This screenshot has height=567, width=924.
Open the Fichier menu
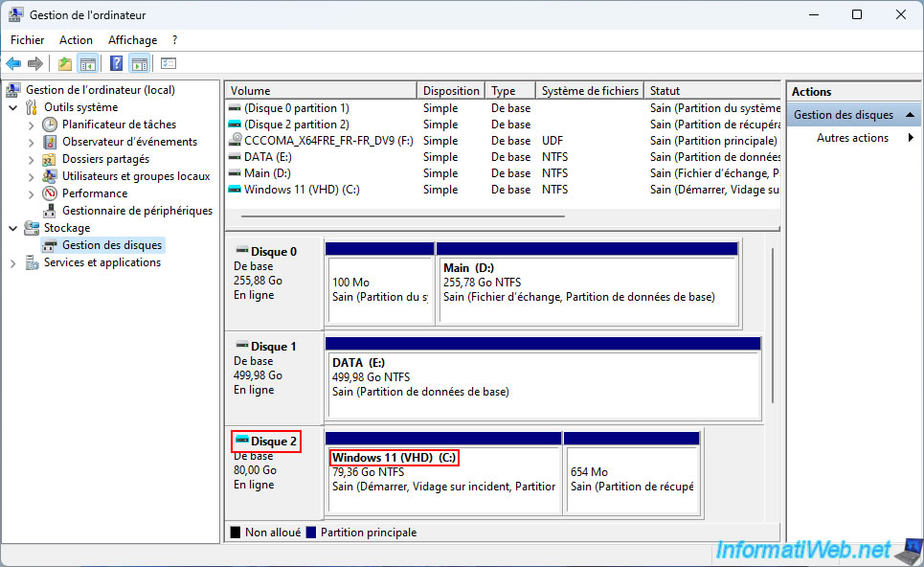click(x=27, y=40)
